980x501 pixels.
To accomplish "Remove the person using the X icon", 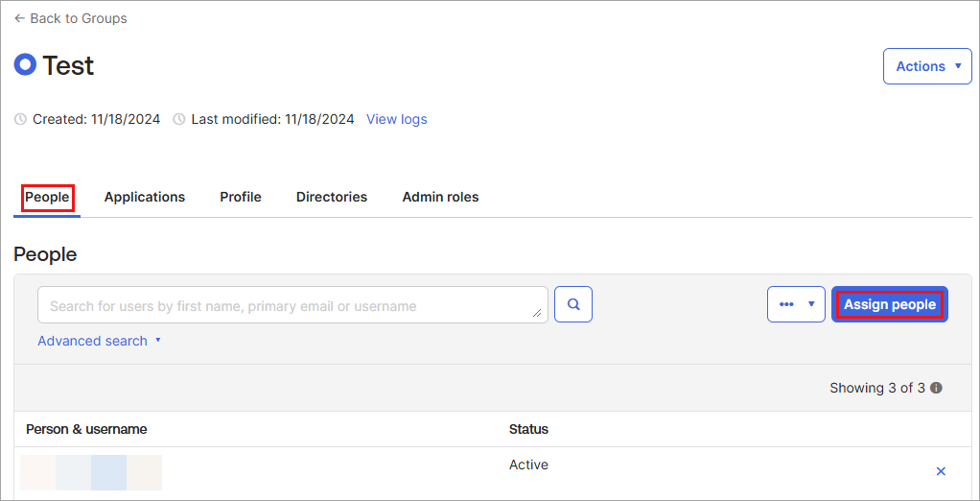I will 941,471.
